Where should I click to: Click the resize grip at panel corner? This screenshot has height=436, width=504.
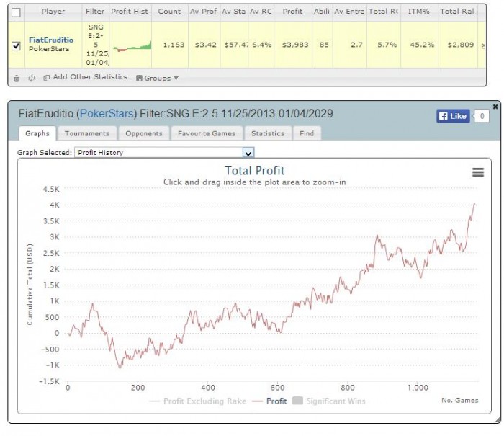pos(498,420)
